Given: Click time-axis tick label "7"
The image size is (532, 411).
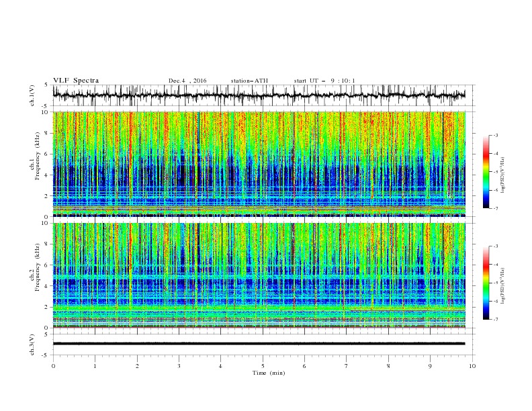Looking at the screenshot, I should click(x=347, y=366).
